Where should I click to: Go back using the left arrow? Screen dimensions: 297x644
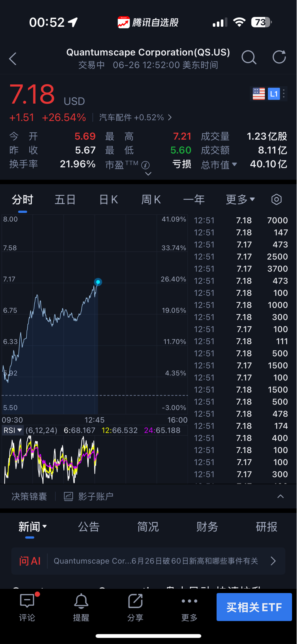[13, 59]
